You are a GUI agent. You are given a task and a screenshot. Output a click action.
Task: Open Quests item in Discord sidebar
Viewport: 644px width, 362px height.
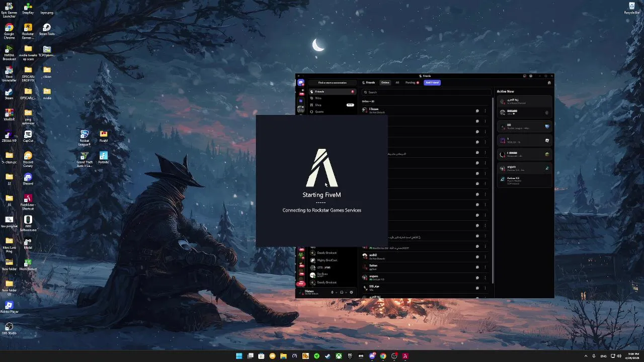(x=333, y=112)
